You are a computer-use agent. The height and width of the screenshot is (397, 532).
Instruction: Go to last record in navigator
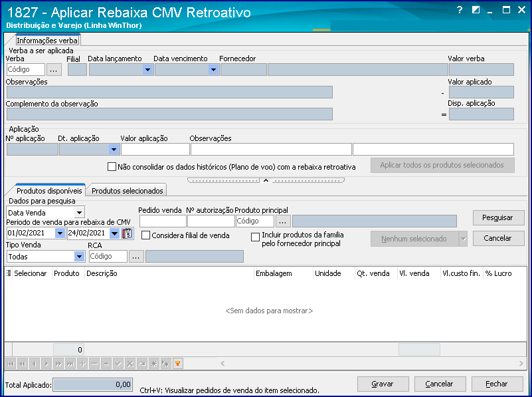point(70,364)
